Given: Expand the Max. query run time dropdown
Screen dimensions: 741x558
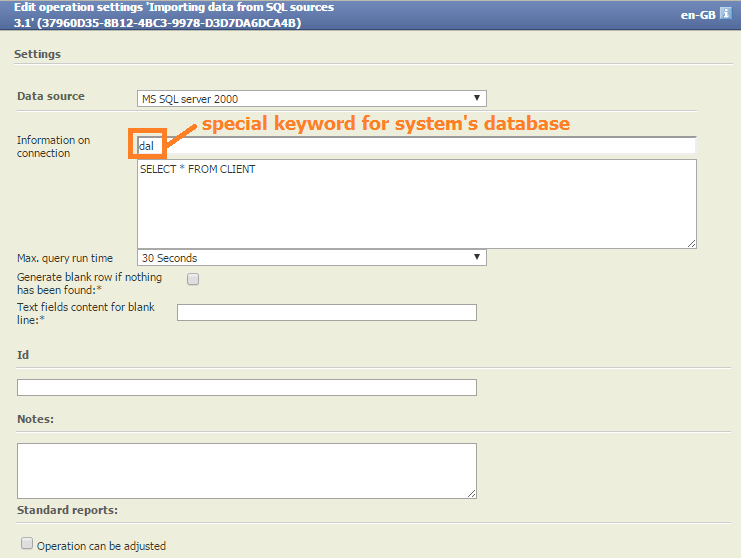Looking at the screenshot, I should pos(311,258).
